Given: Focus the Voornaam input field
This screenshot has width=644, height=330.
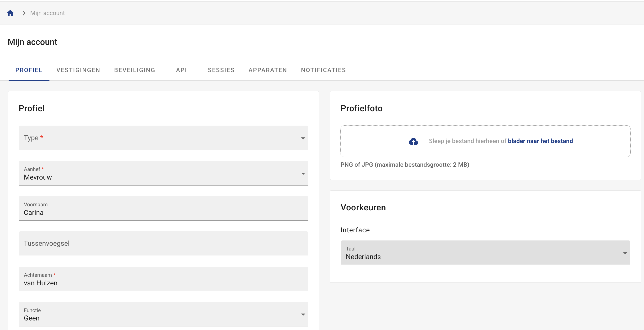Looking at the screenshot, I should [x=163, y=208].
